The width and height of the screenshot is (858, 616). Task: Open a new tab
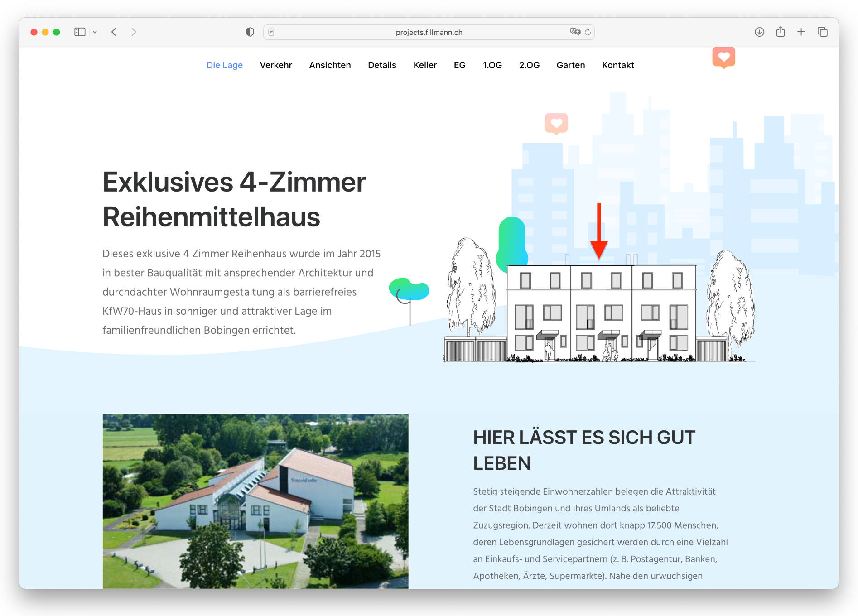tap(801, 32)
